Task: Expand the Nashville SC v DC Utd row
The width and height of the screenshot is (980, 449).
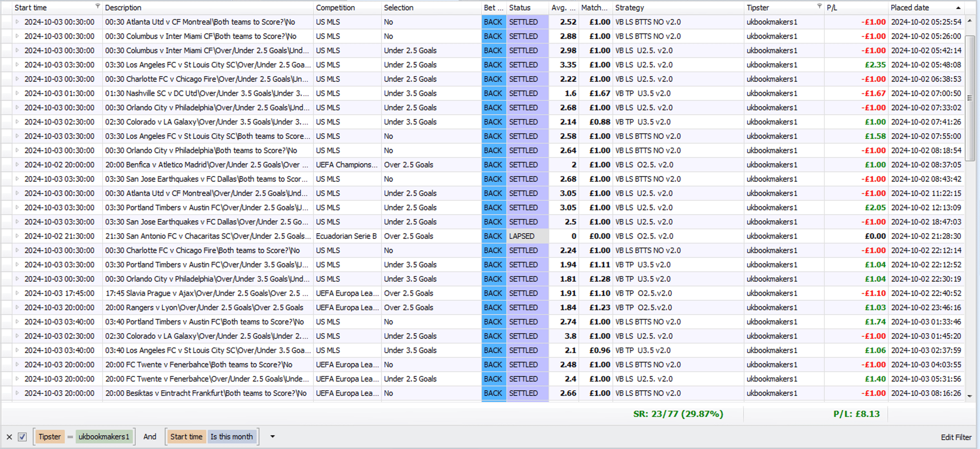Action: (x=17, y=93)
